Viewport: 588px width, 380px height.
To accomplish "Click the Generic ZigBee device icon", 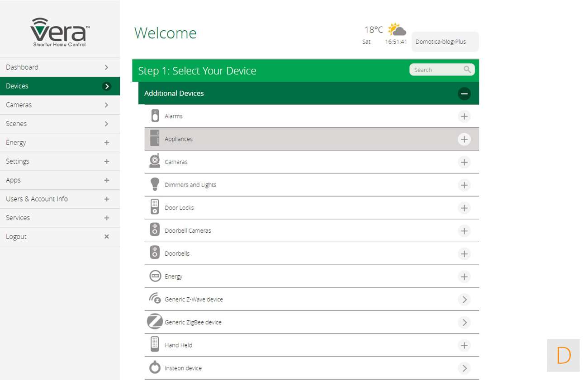I will (x=155, y=322).
